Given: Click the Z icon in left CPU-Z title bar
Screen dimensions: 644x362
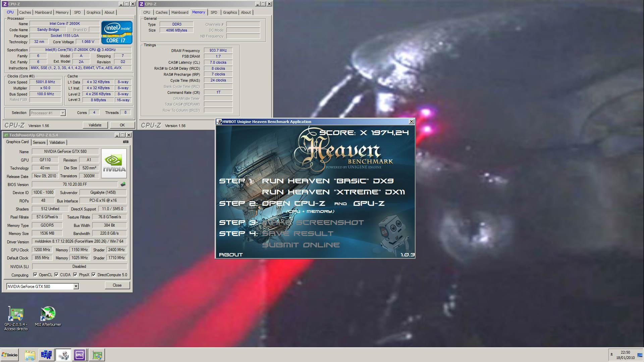Looking at the screenshot, I should pos(5,4).
